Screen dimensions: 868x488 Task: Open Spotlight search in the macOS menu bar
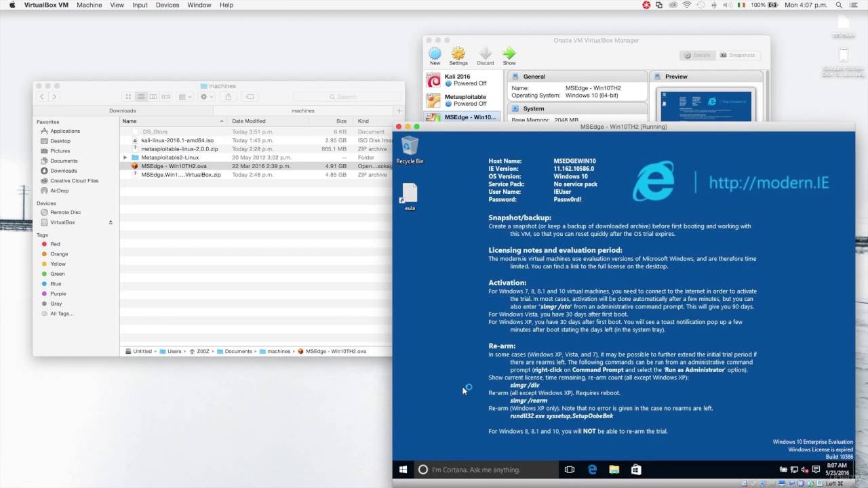839,5
